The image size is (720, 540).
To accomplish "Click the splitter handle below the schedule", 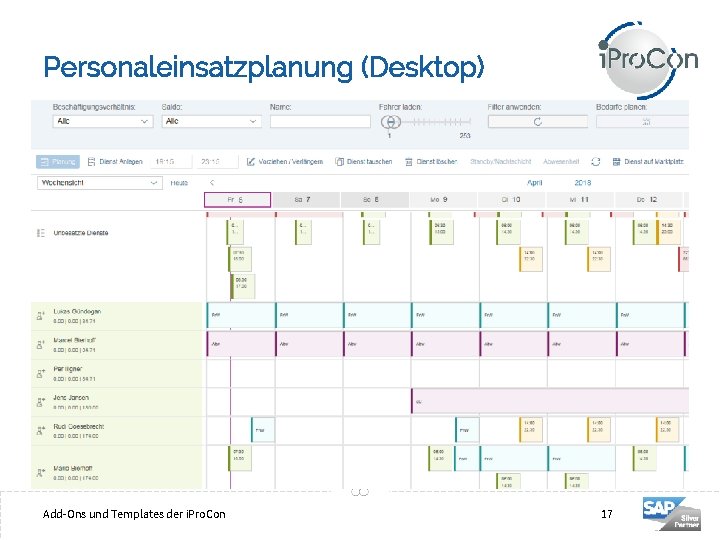I will pyautogui.click(x=360, y=492).
